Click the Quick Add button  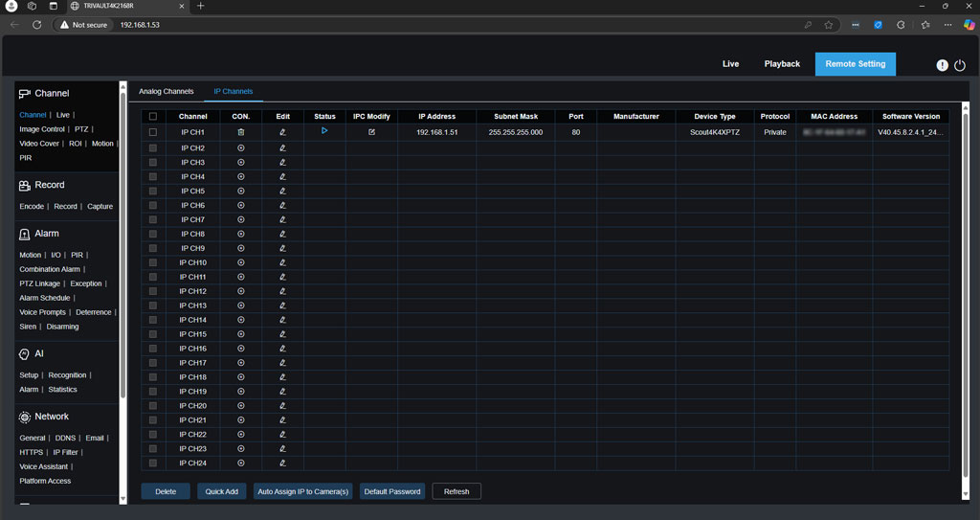click(222, 491)
